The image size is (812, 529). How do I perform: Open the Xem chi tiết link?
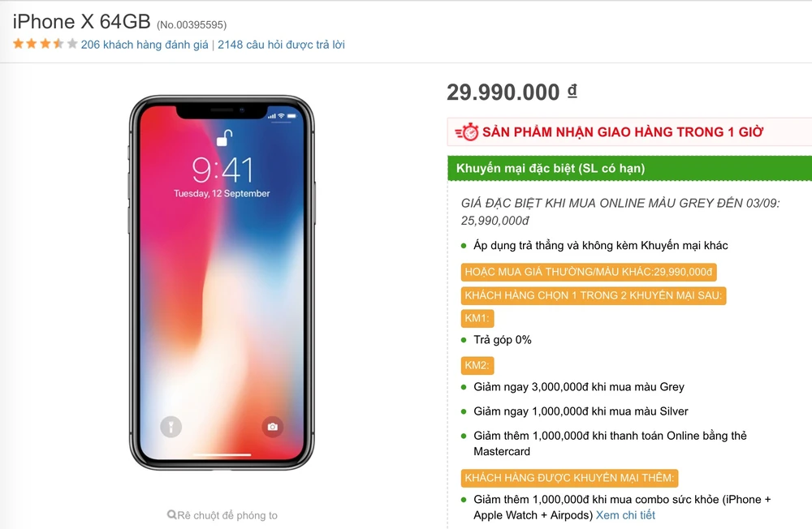tap(625, 515)
